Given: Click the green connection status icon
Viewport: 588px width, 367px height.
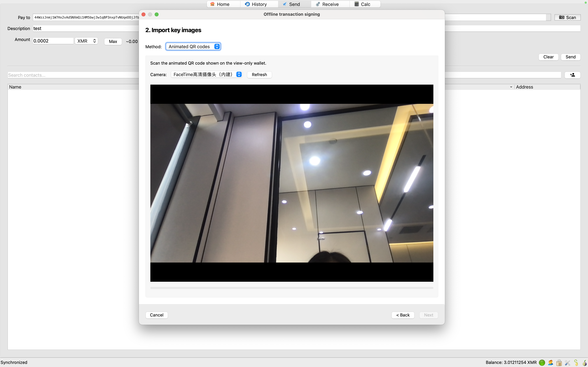Looking at the screenshot, I should (x=542, y=363).
